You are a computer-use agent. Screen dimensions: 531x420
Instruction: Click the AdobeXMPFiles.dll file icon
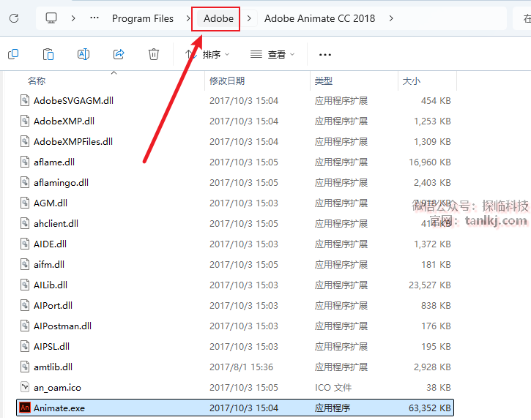tap(25, 141)
